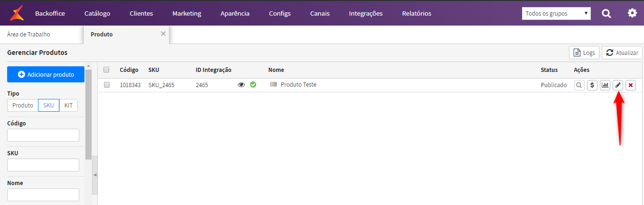Click the 2465 integration ID cell
Image resolution: width=644 pixels, height=205 pixels.
coord(202,85)
